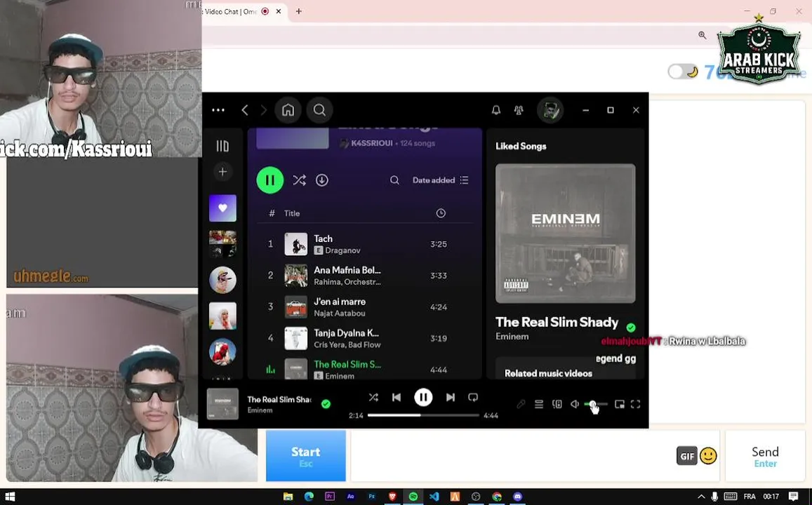The image size is (812, 505).
Task: Open Eminem artist link in side panel
Action: 512,337
